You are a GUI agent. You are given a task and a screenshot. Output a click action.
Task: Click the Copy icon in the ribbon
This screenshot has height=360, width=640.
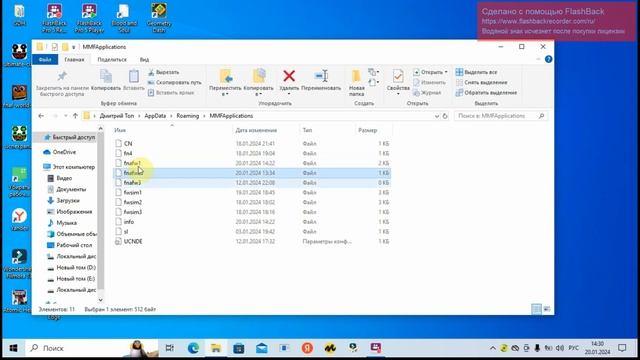click(x=106, y=76)
